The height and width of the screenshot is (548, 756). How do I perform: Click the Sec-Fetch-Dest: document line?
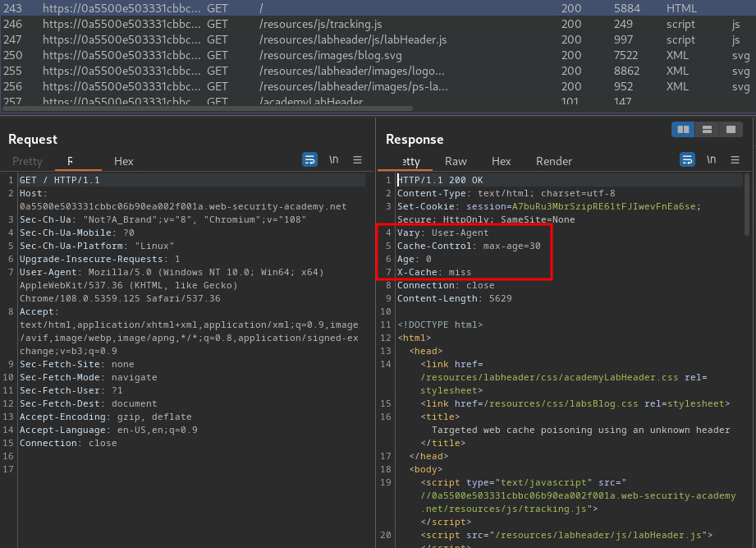(x=88, y=403)
